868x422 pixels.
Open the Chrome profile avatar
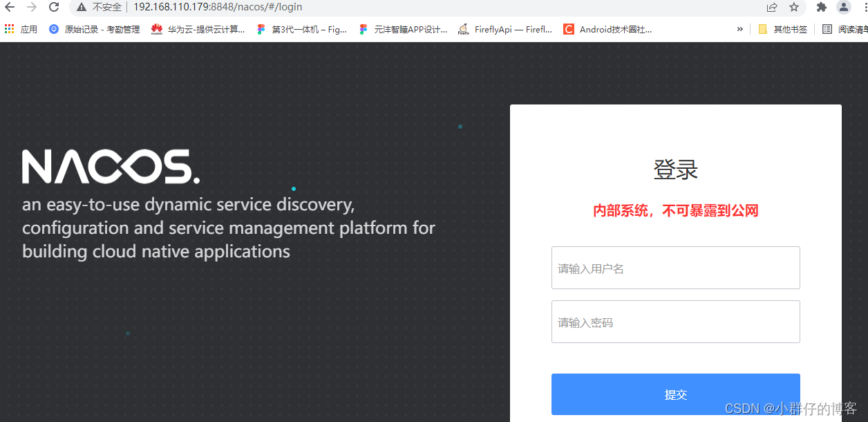[x=843, y=7]
